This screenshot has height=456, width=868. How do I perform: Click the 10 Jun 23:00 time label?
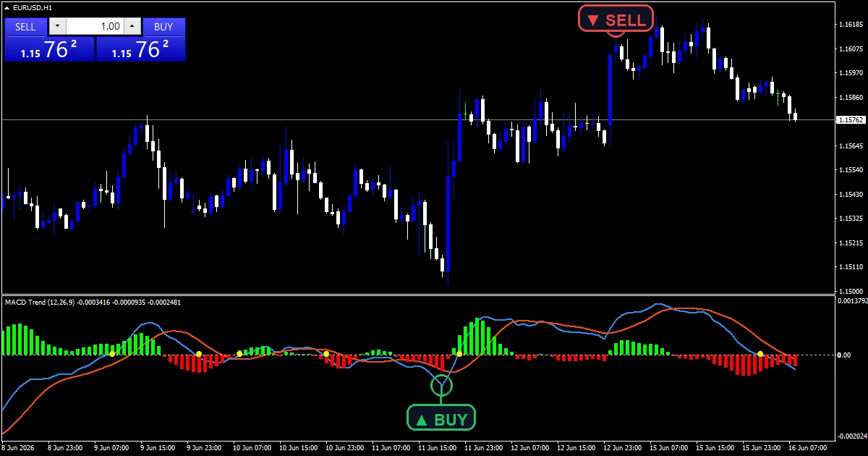coord(344,448)
